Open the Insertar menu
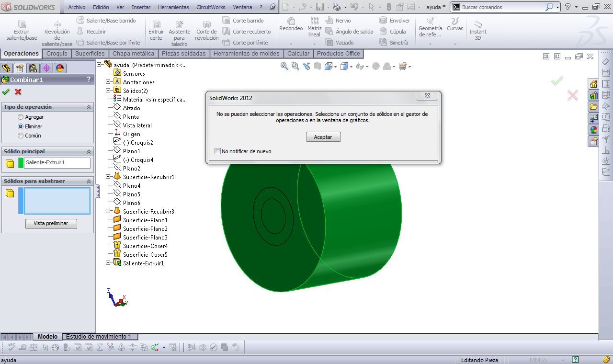613x364 pixels. (x=141, y=7)
